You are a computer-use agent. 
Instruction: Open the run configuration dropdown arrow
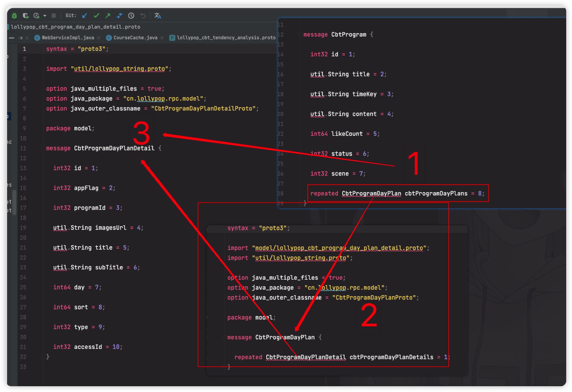click(45, 15)
